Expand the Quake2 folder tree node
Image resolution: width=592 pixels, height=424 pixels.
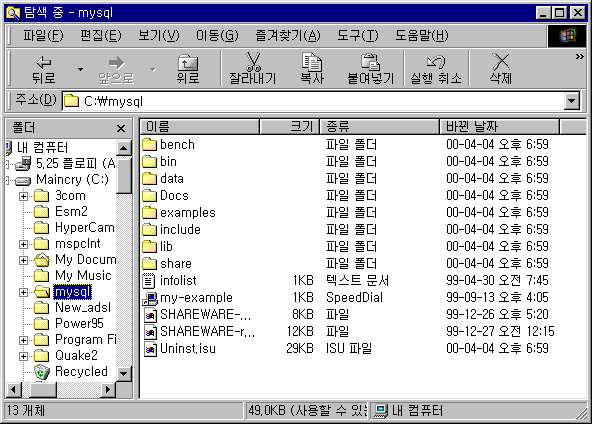coord(23,356)
